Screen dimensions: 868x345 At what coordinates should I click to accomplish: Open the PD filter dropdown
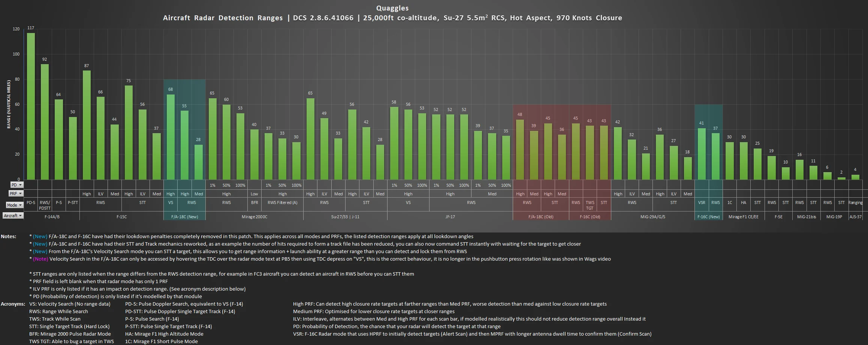[16, 185]
